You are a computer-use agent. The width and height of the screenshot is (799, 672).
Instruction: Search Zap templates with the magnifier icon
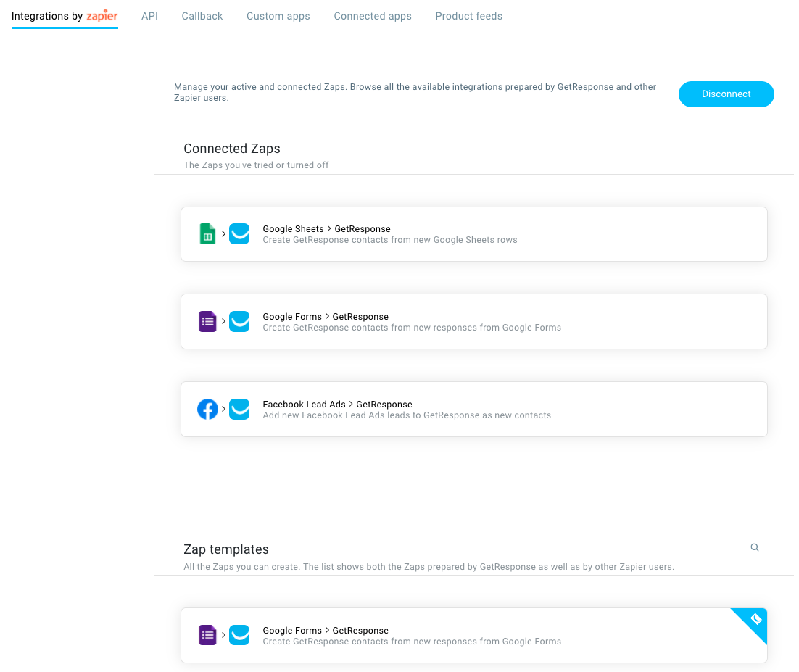pyautogui.click(x=755, y=548)
